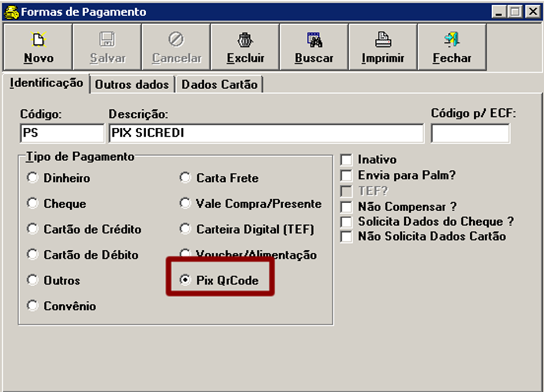
Task: Open search with the Buscar button
Action: point(314,47)
